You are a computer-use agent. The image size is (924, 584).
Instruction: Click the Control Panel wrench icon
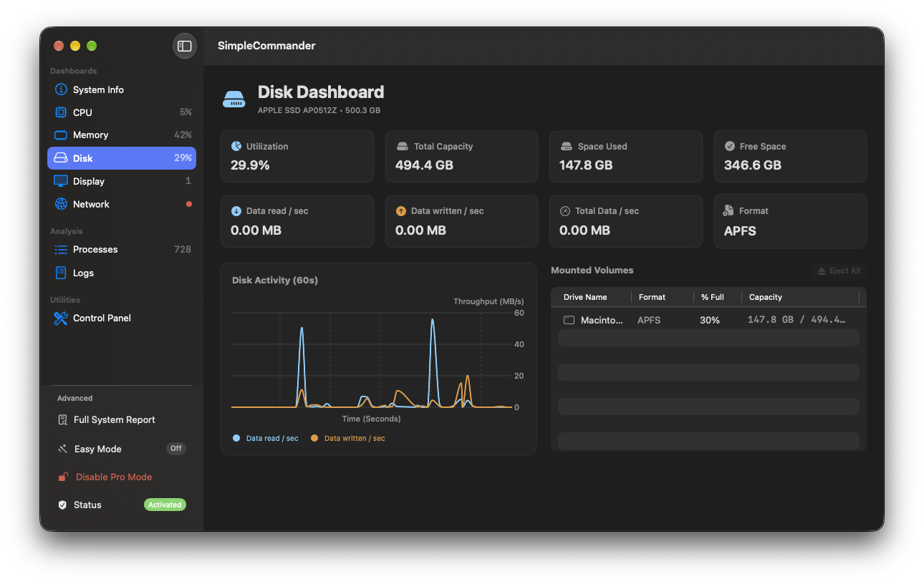click(x=61, y=318)
